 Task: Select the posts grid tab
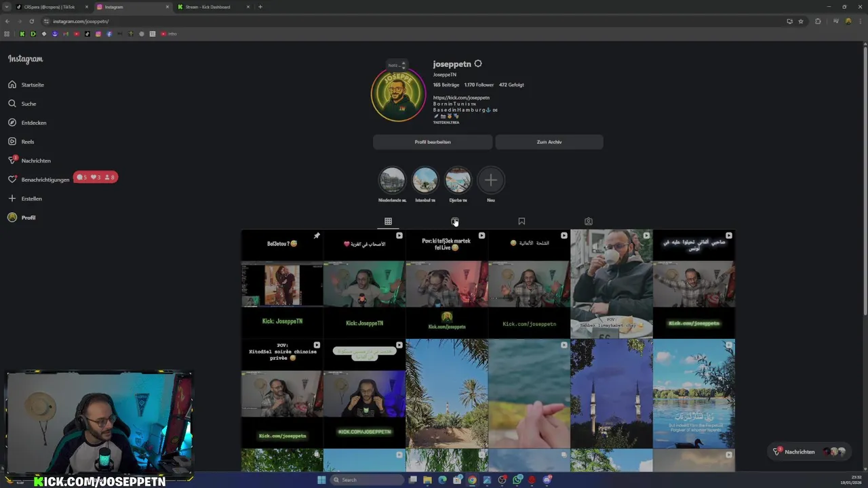(388, 222)
